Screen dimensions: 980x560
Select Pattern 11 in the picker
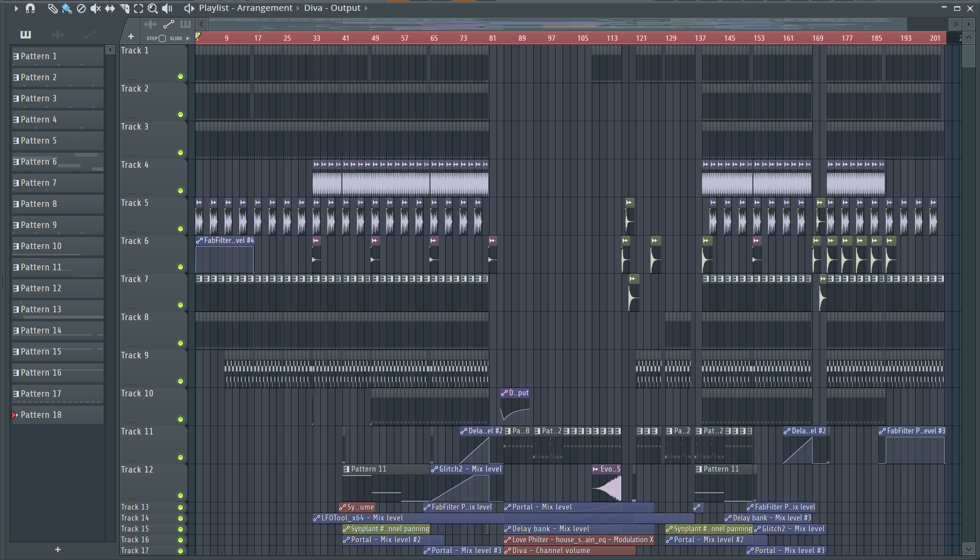[x=58, y=267]
